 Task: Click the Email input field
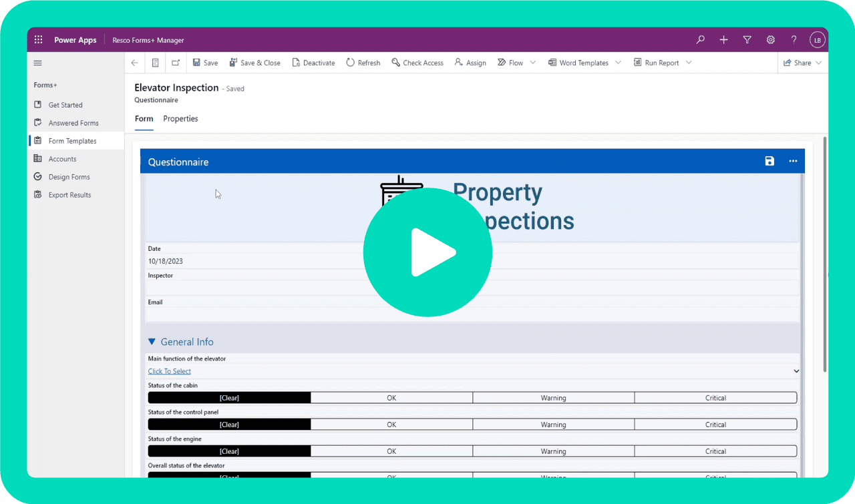point(472,314)
